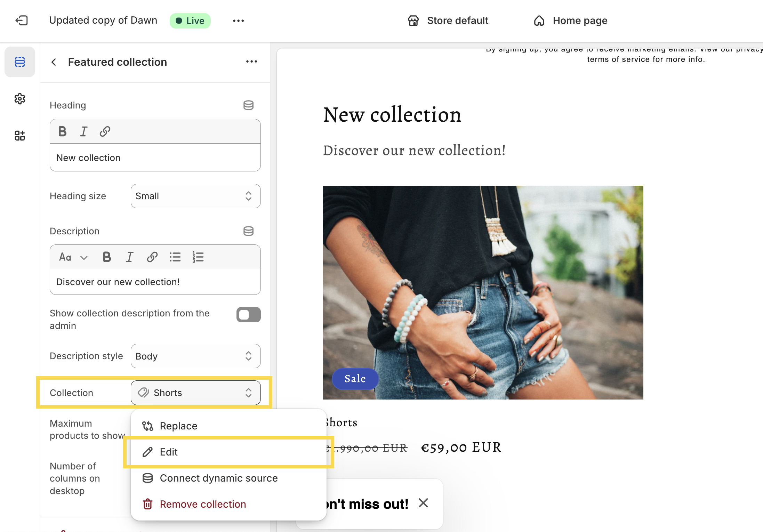
Task: Exit the theme editor
Action: point(22,21)
